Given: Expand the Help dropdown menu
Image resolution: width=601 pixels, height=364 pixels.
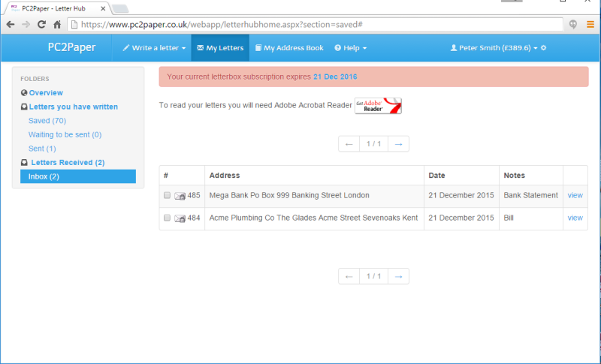Looking at the screenshot, I should [351, 48].
